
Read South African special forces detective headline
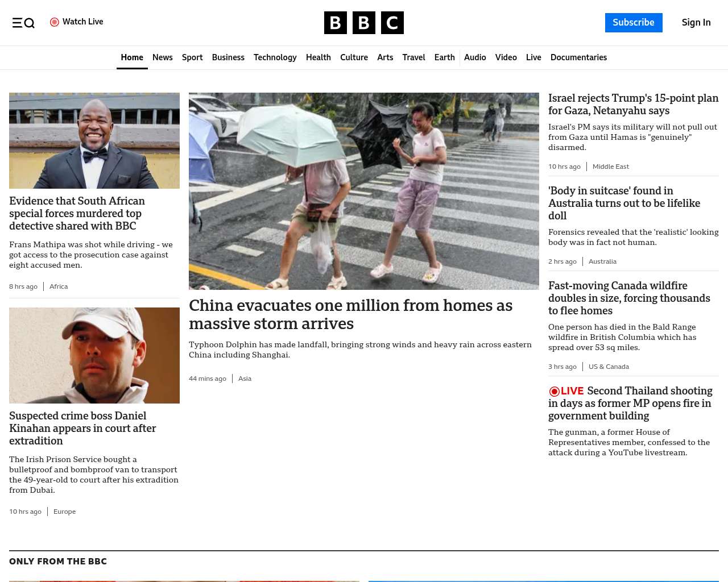tap(77, 214)
